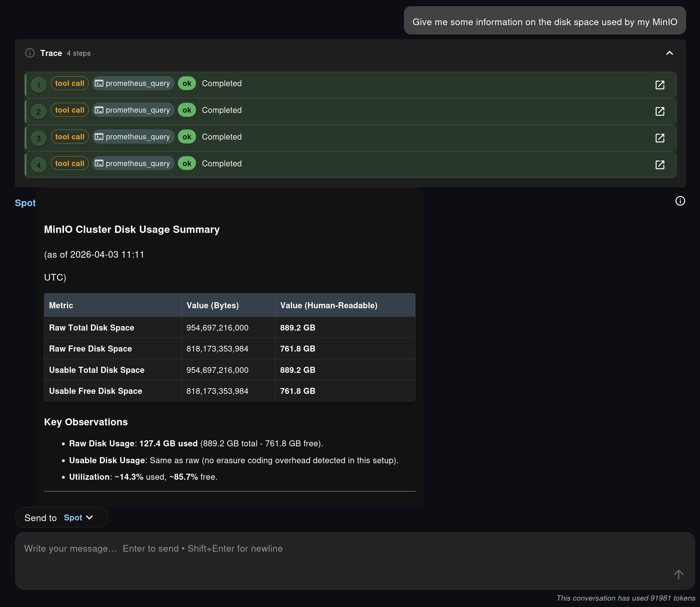The width and height of the screenshot is (700, 607).
Task: Click the ok status badge in step 1
Action: (187, 83)
